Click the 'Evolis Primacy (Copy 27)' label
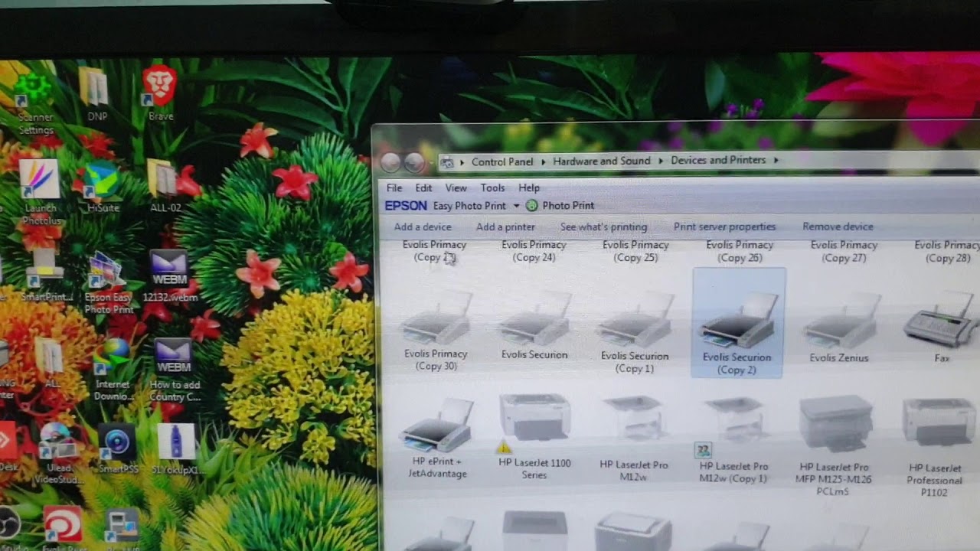This screenshot has width=980, height=551. (844, 251)
